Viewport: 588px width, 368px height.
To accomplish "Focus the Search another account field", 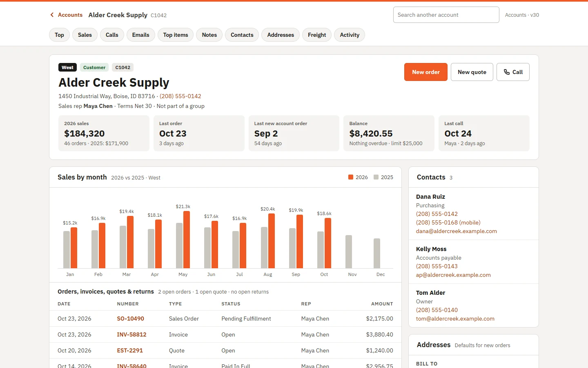I will click(446, 15).
